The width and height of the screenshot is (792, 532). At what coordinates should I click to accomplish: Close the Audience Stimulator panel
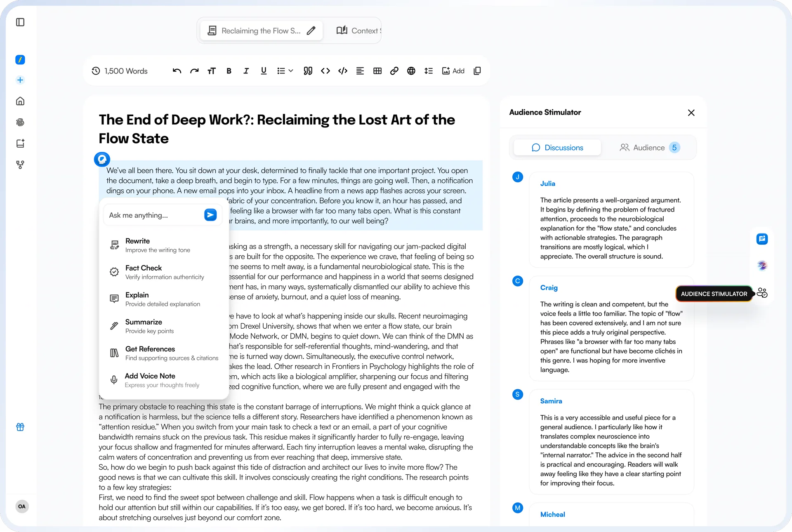click(691, 113)
